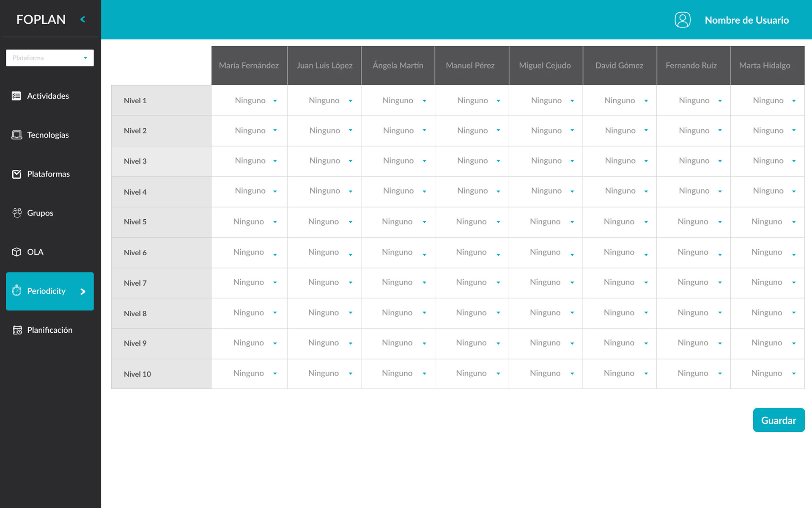Expand Periodicity submenu chevron arrow
This screenshot has height=508, width=812.
click(x=83, y=291)
